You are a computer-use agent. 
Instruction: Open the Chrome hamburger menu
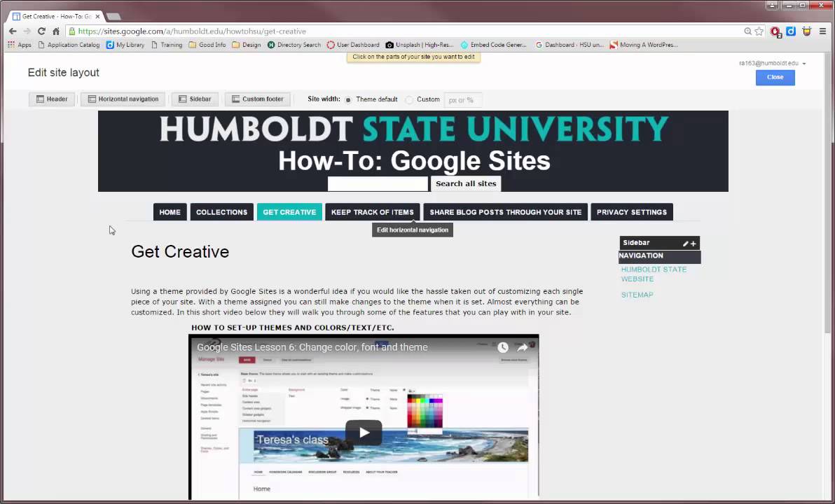click(823, 31)
